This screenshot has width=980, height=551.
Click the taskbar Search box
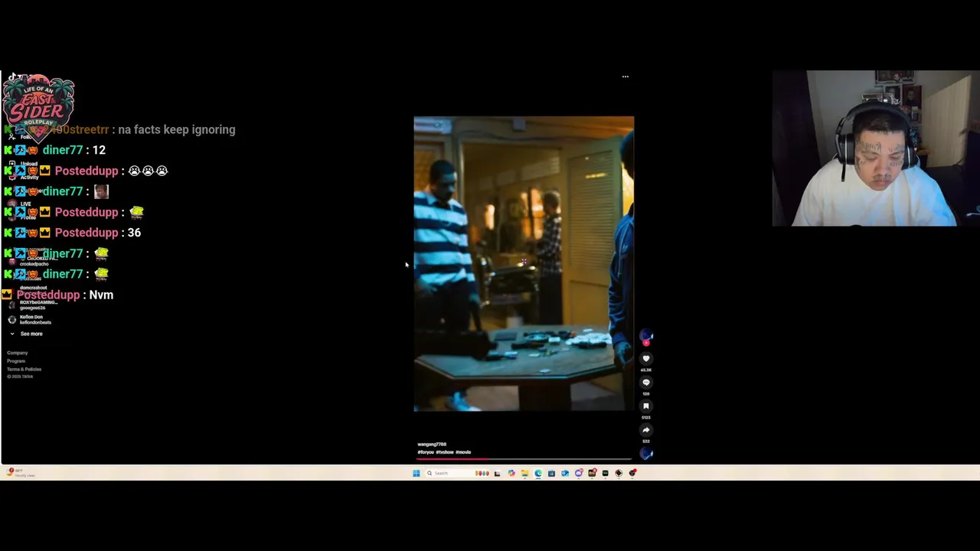coord(457,473)
